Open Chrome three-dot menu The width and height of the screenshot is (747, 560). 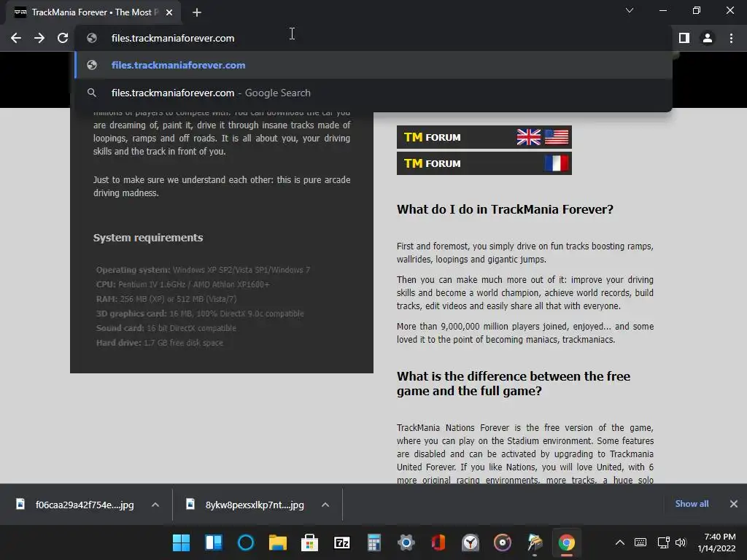pyautogui.click(x=731, y=38)
